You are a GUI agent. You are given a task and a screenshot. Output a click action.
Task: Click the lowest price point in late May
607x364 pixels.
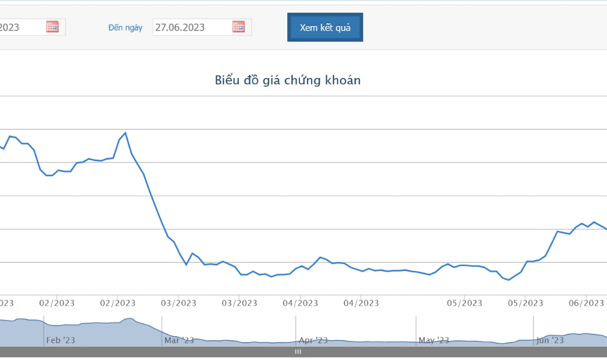(509, 280)
